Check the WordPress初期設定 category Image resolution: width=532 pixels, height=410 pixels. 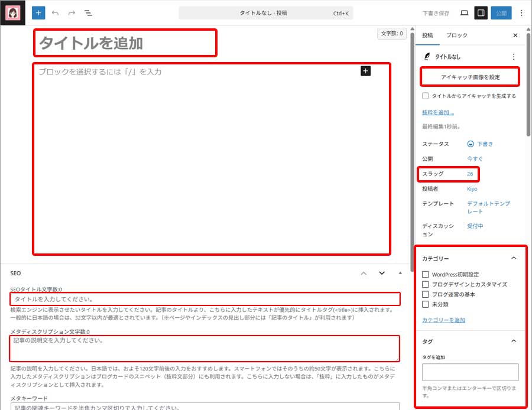pyautogui.click(x=424, y=274)
